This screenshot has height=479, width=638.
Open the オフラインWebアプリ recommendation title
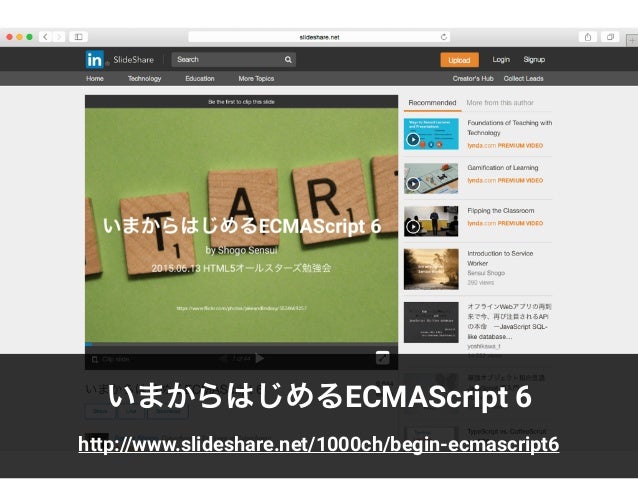(x=509, y=322)
